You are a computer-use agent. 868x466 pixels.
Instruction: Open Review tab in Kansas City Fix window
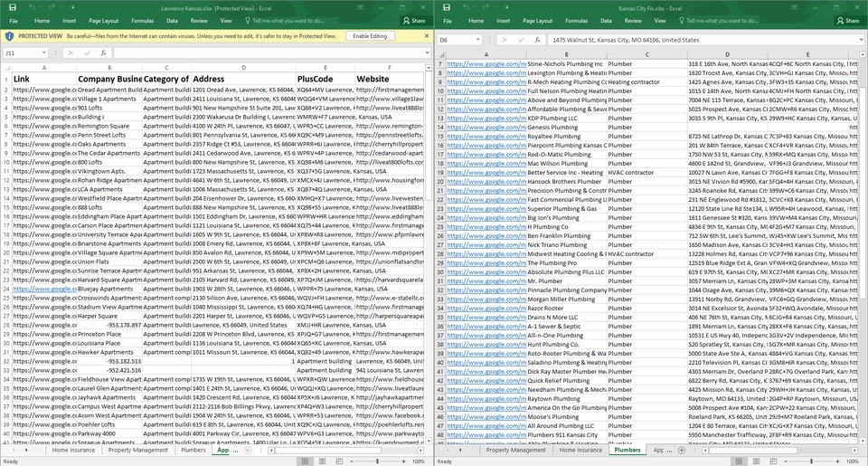[x=633, y=21]
